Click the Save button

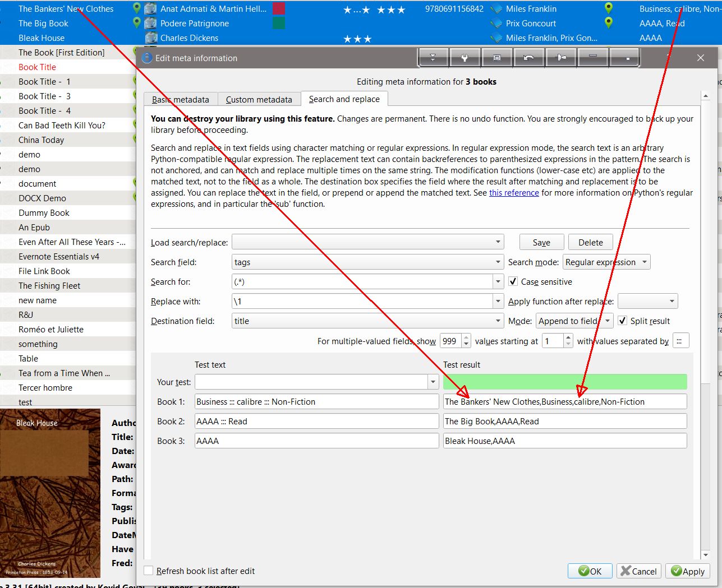point(541,242)
